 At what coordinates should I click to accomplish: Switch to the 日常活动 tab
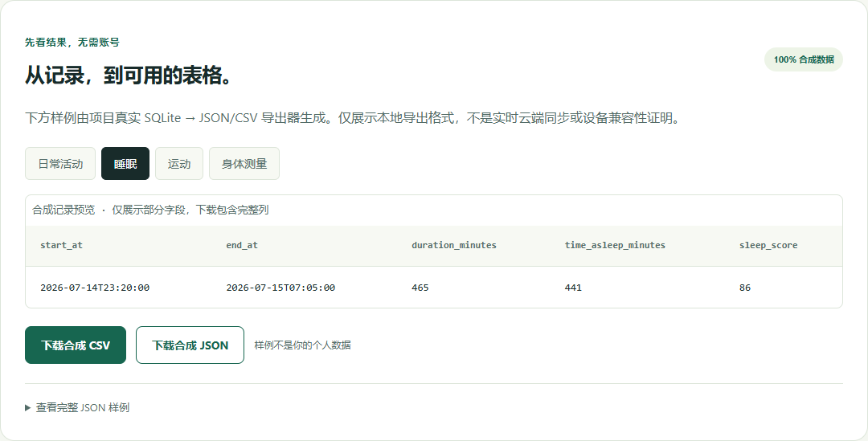pyautogui.click(x=60, y=164)
